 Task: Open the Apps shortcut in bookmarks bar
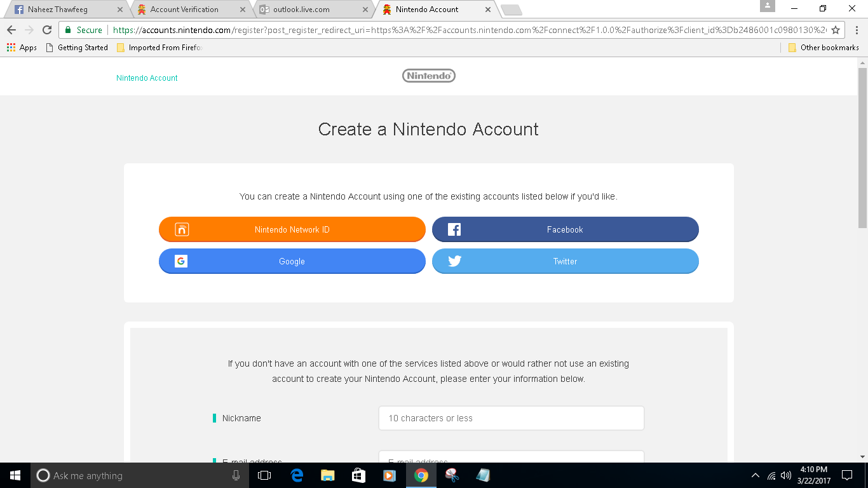[x=22, y=48]
